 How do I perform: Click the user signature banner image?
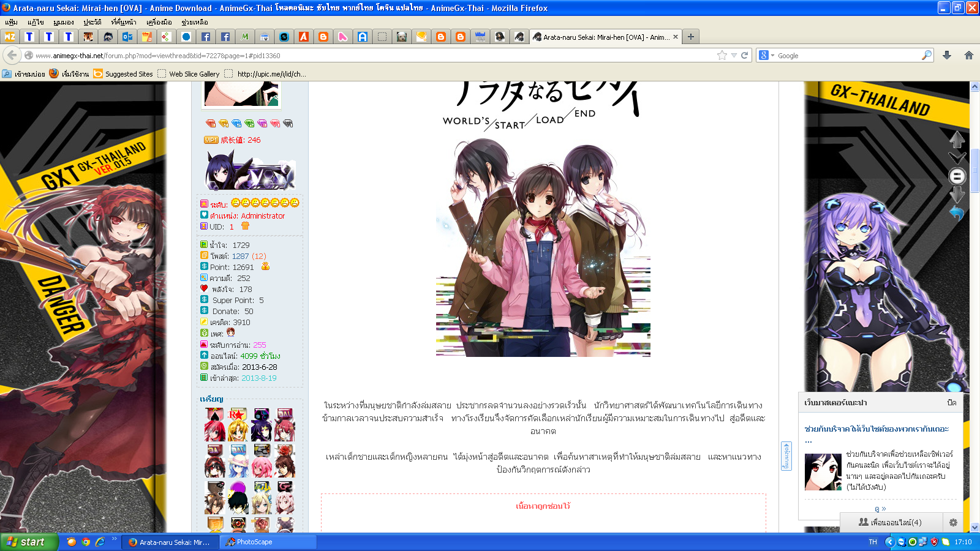pos(250,170)
